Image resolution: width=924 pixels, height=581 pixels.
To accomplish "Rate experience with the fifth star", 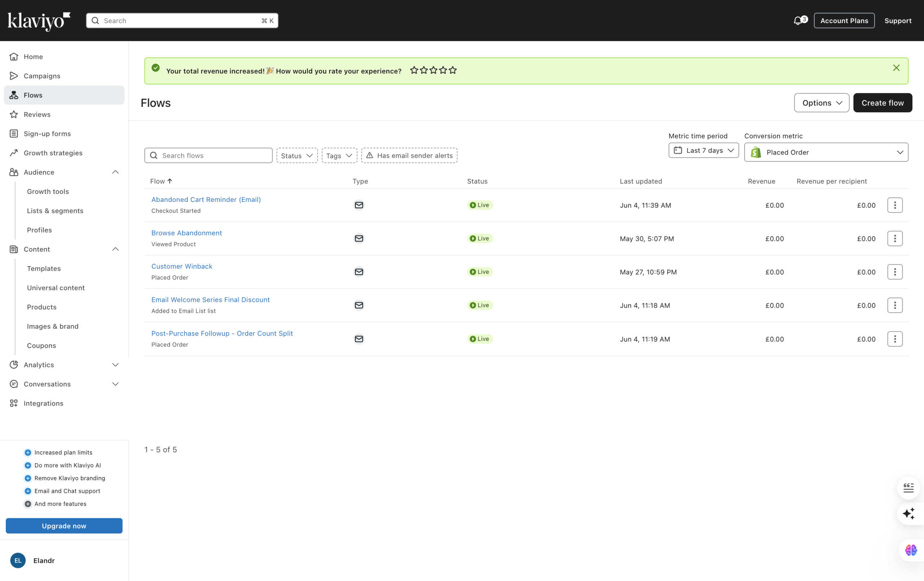I will [x=453, y=70].
